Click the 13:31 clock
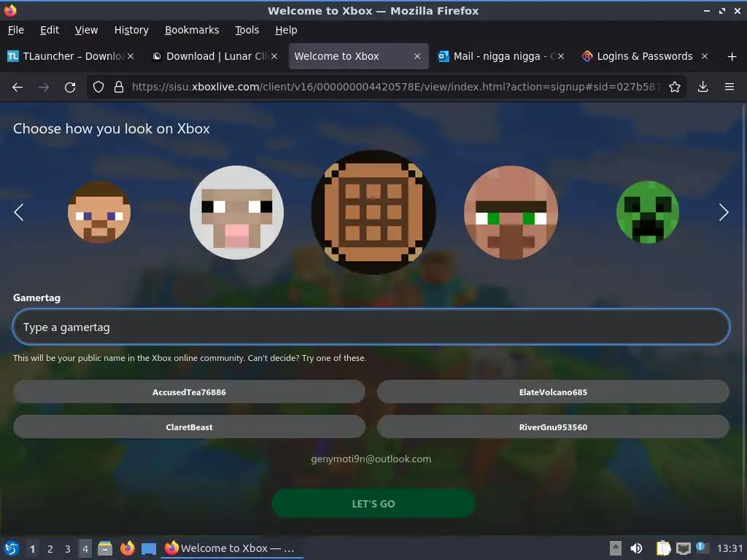The width and height of the screenshot is (747, 560). (729, 548)
